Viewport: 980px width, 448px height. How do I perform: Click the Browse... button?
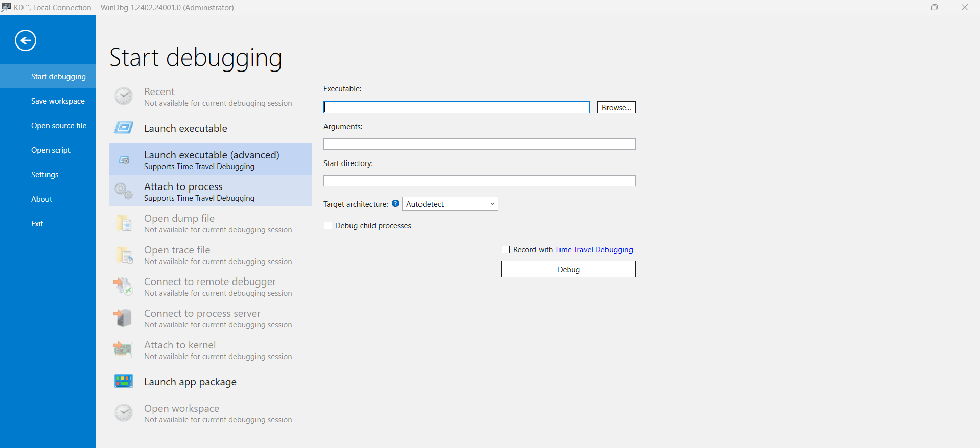[616, 107]
